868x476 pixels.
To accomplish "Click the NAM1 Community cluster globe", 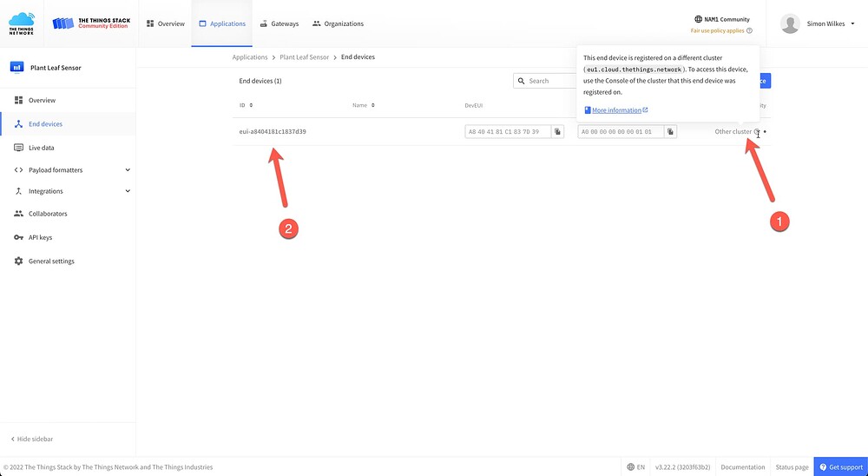I will point(698,19).
